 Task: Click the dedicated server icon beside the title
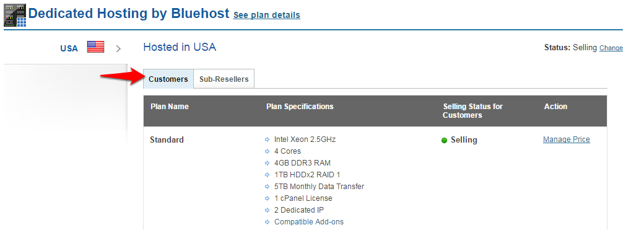click(15, 15)
